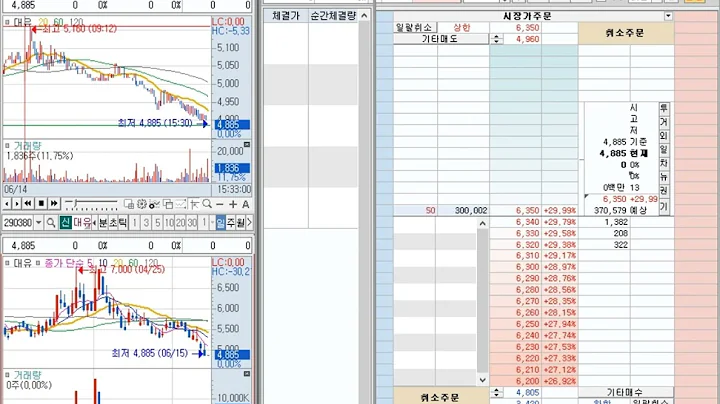Switch chart to 주 (weekly) period
Image resolution: width=720 pixels, height=404 pixels.
[x=231, y=223]
